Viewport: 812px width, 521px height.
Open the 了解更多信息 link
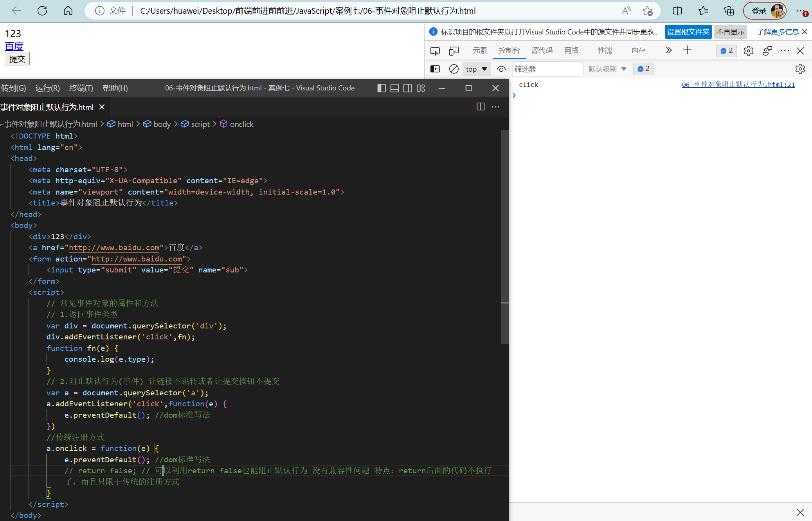tap(778, 32)
